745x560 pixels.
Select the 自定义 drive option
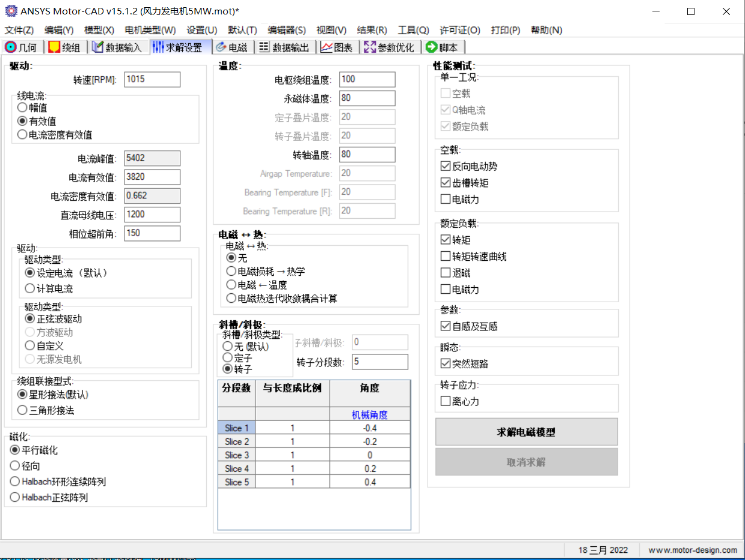[x=30, y=345]
